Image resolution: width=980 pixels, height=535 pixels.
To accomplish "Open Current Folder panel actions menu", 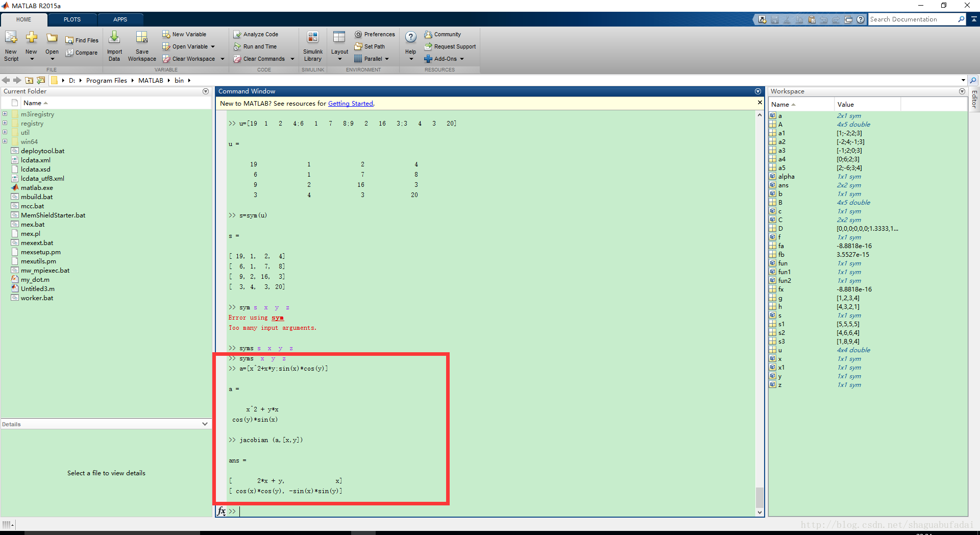I will pyautogui.click(x=206, y=91).
